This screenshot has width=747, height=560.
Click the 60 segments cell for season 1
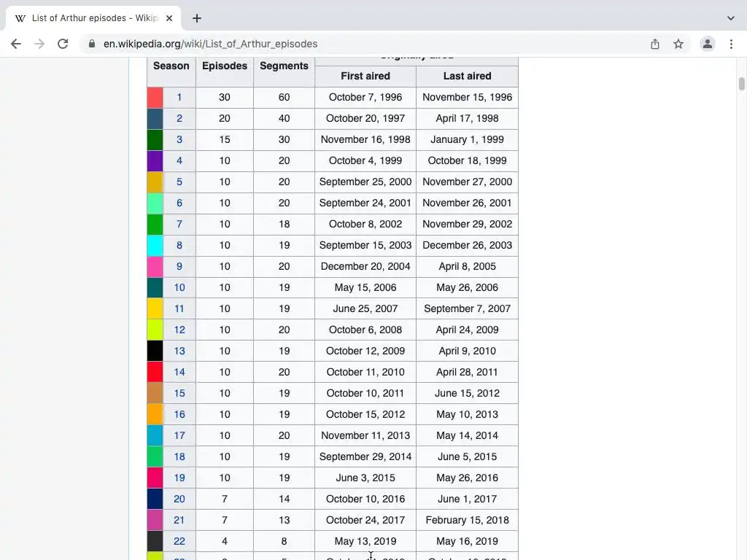(284, 97)
